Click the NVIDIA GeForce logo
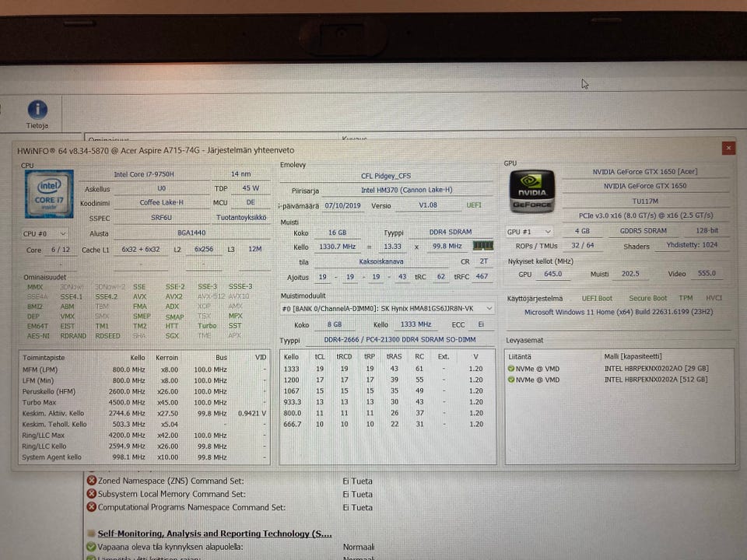 pos(532,191)
